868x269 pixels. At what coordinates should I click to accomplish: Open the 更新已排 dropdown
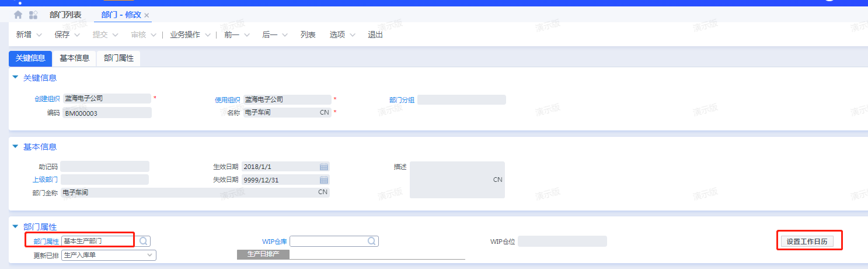(150, 255)
